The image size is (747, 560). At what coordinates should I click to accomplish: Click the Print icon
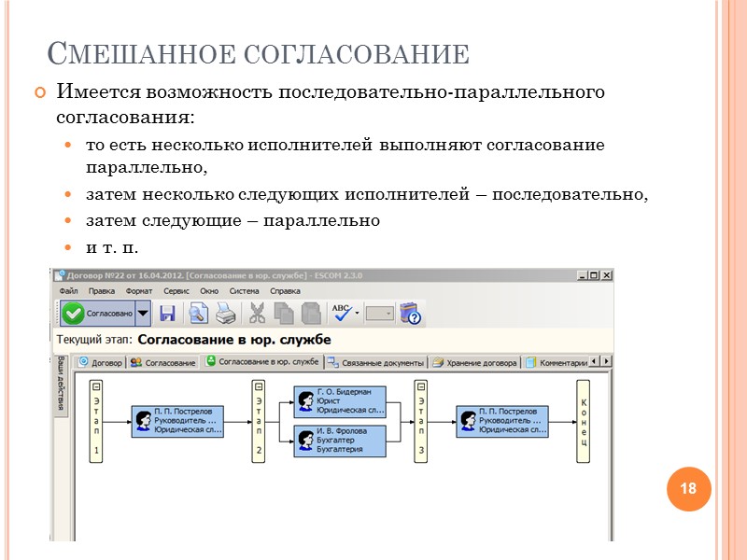(x=226, y=313)
